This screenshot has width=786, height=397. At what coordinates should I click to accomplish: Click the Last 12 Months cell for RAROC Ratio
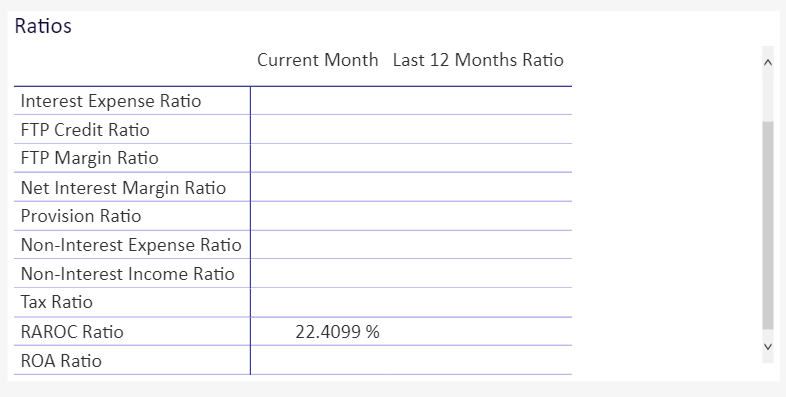[x=478, y=332]
